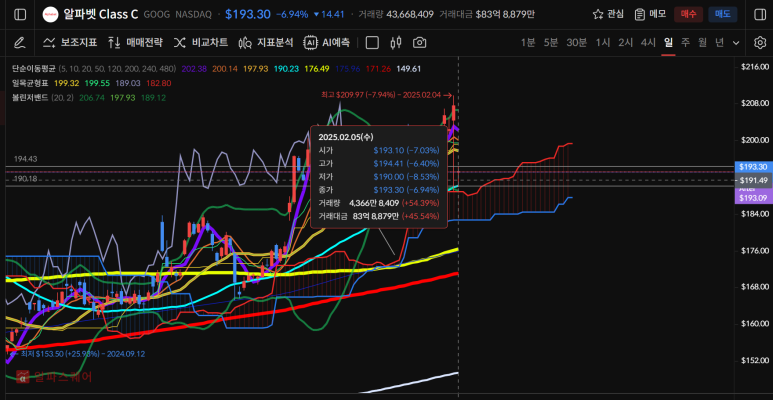Click the chart layout square icon
The image size is (773, 400).
point(372,43)
